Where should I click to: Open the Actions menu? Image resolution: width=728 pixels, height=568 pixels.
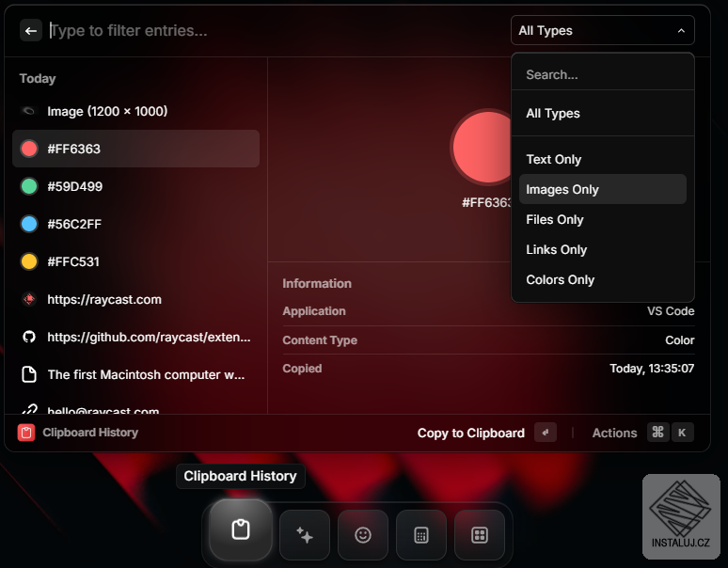tap(614, 433)
